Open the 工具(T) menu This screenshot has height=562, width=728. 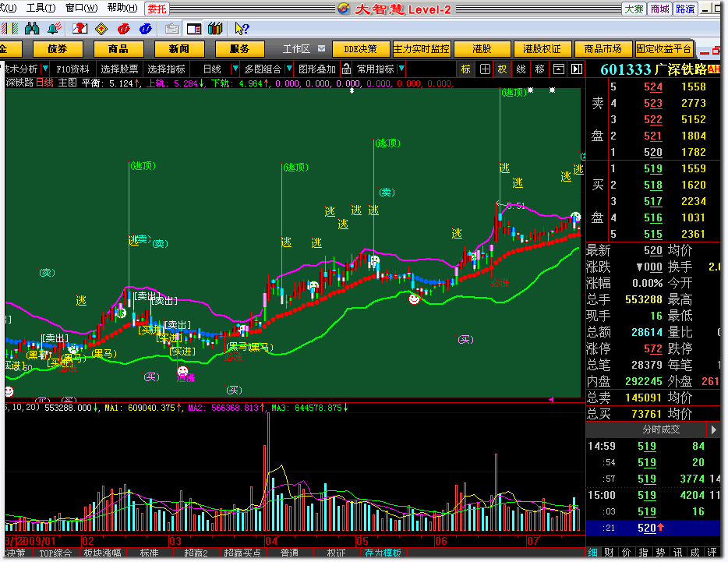(x=41, y=8)
